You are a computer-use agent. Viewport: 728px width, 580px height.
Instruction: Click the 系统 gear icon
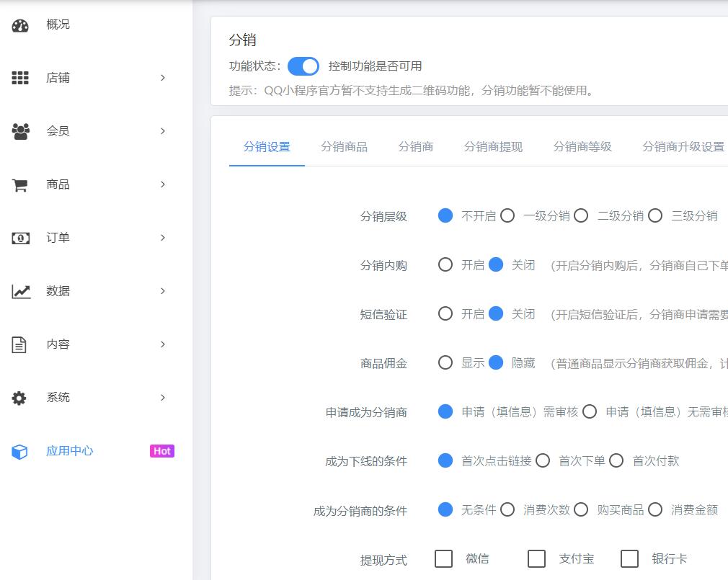pyautogui.click(x=19, y=398)
